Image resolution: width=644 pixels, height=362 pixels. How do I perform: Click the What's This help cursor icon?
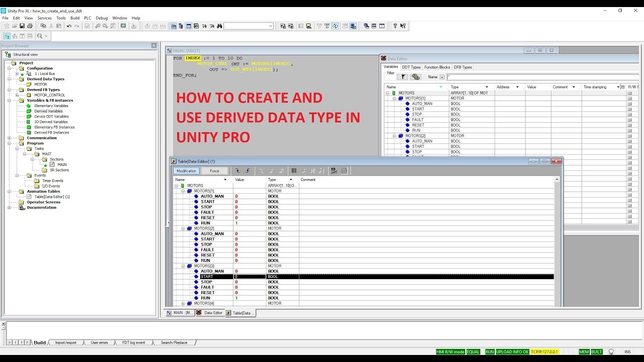pyautogui.click(x=403, y=26)
